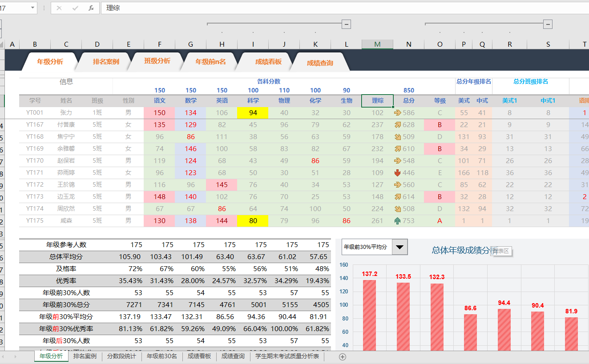Viewport: 589px width, 364px height.
Task: Select the 数学 header cell
Action: 190,101
